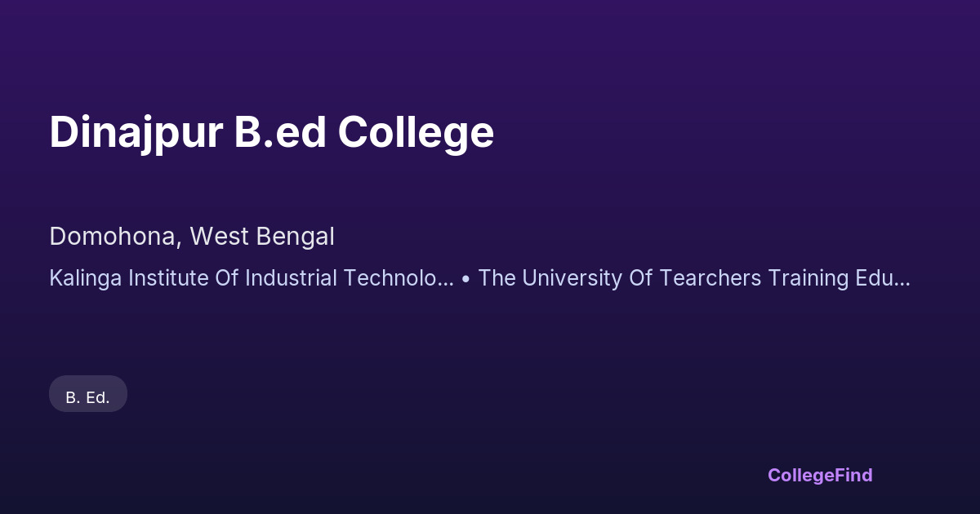Click the word "Dinajpur" in the heading

pos(136,131)
